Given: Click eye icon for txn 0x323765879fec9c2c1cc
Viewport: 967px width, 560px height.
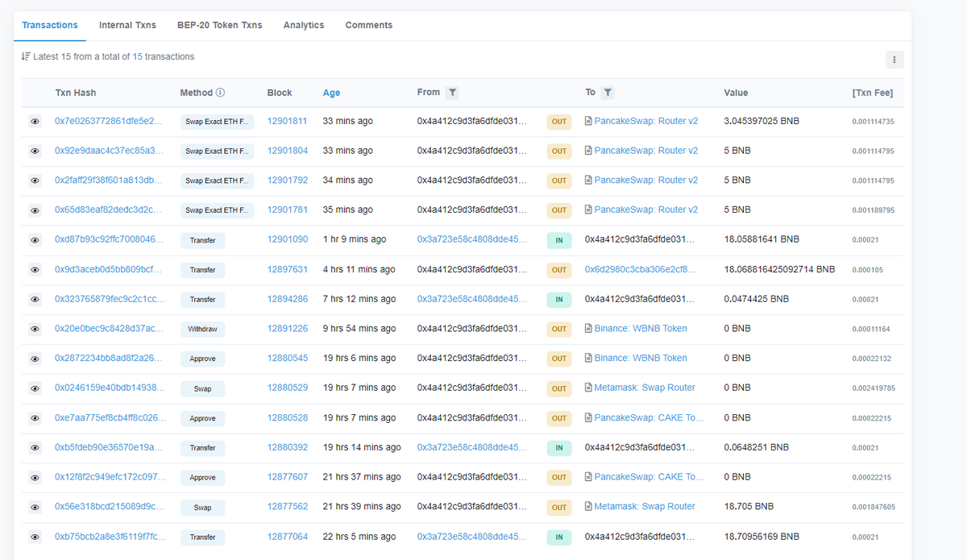Looking at the screenshot, I should pos(35,300).
